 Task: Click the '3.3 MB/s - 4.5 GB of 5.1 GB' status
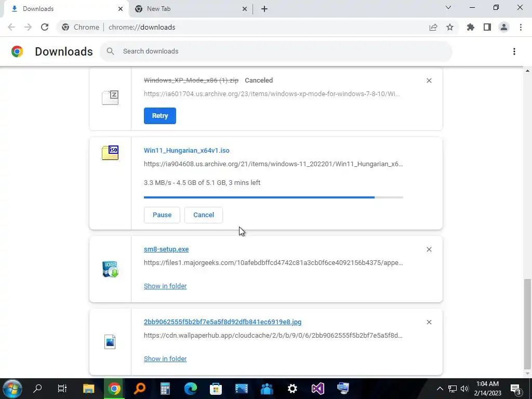202,182
